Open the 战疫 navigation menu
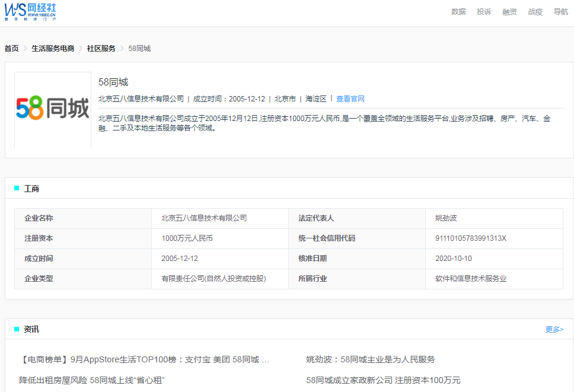574x392 pixels. coord(535,12)
